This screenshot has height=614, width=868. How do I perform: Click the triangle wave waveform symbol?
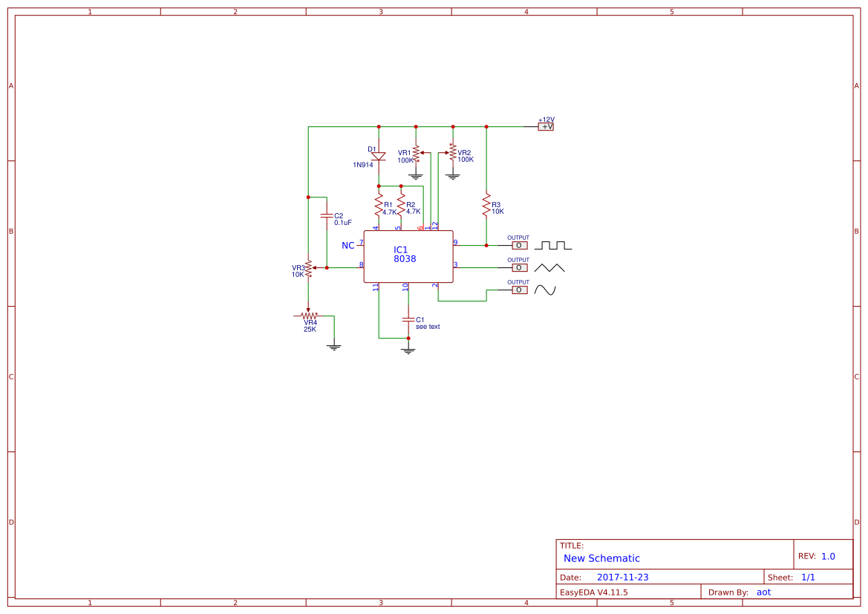(x=549, y=266)
